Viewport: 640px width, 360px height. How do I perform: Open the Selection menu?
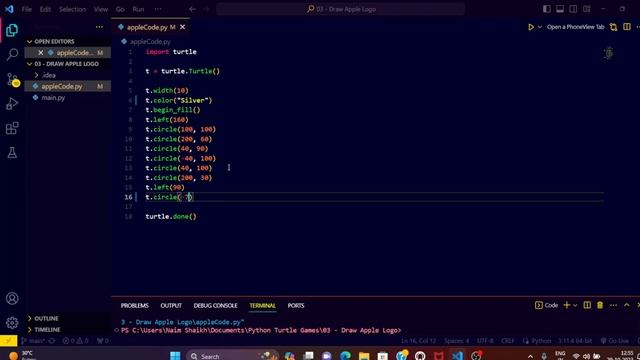72,9
